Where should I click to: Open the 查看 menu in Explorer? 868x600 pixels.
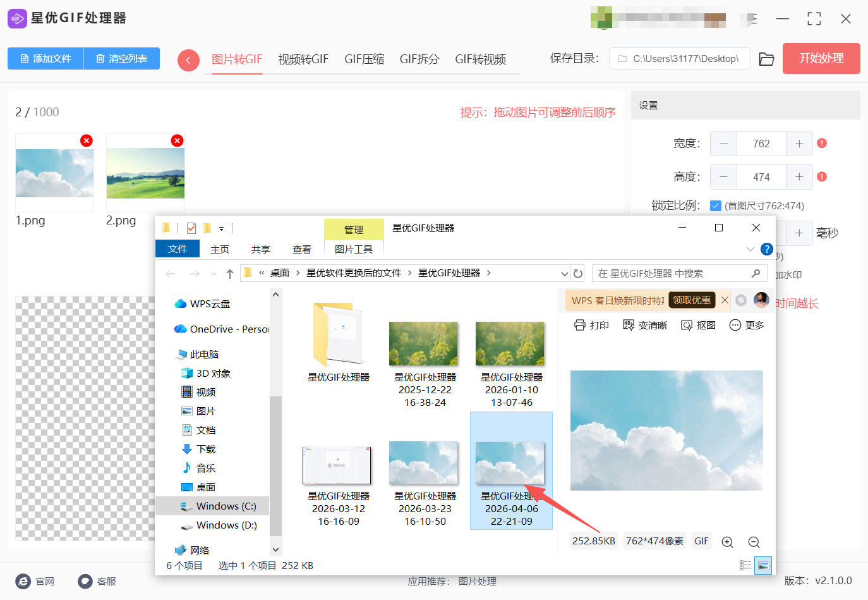point(301,249)
